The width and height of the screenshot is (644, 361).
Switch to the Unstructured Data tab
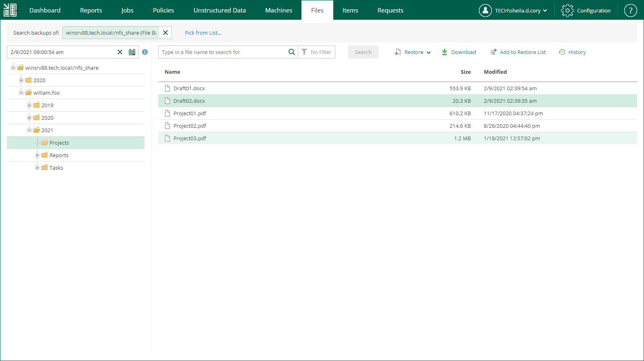pos(219,10)
